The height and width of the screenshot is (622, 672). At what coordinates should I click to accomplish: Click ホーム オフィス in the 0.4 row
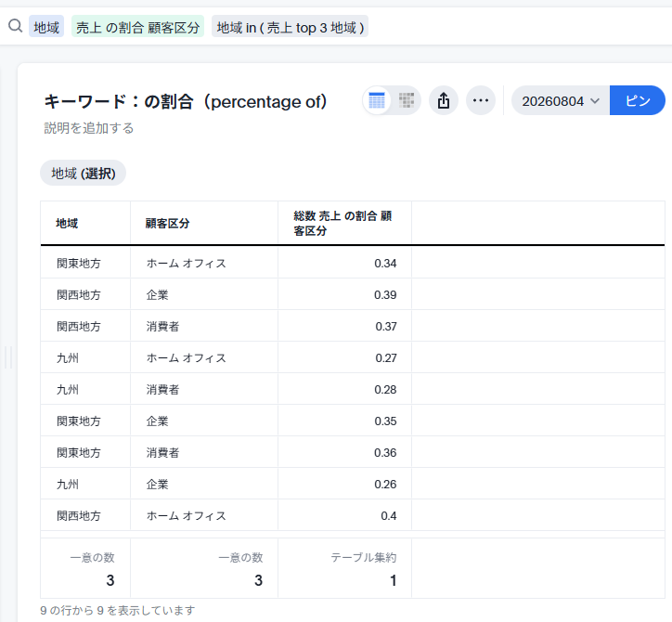coord(186,516)
